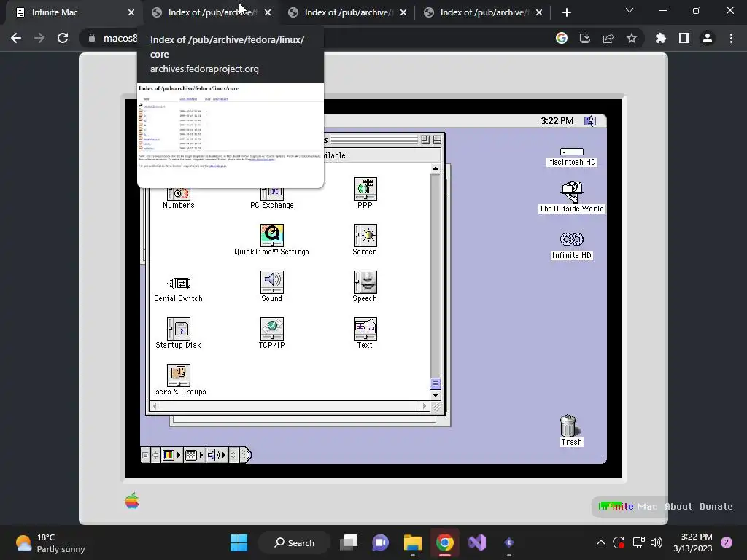
Task: Click the About link
Action: coord(678,507)
